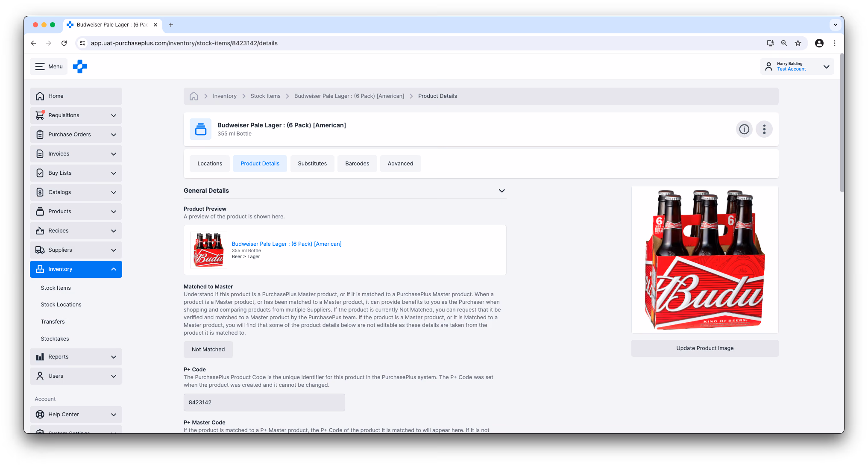Expand the Help Center chevron
The height and width of the screenshot is (465, 868).
pos(114,415)
